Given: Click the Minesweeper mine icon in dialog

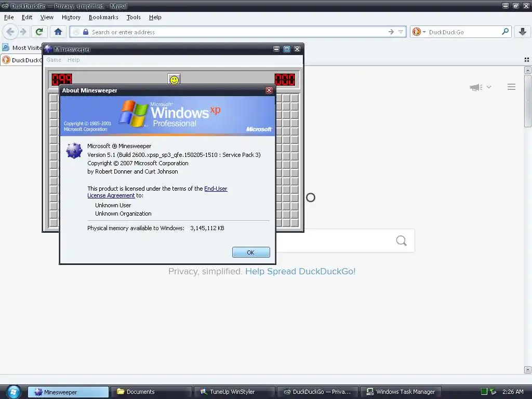Looking at the screenshot, I should [74, 151].
